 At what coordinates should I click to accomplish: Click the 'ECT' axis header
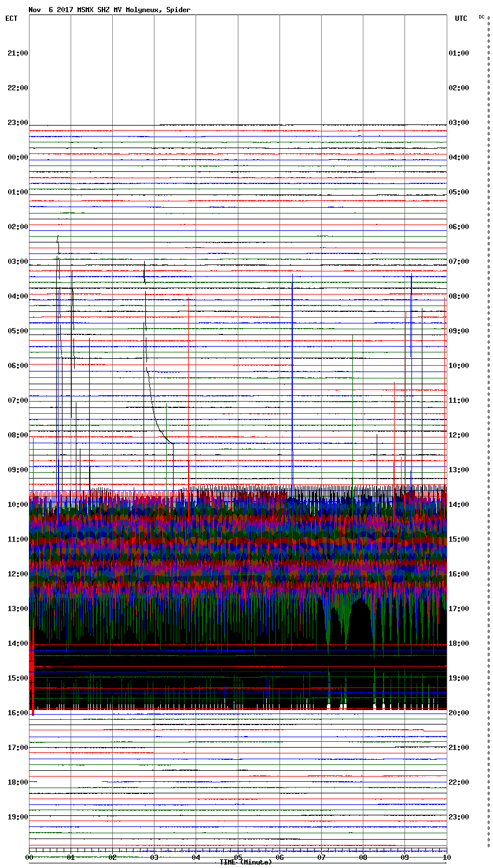pyautogui.click(x=12, y=19)
